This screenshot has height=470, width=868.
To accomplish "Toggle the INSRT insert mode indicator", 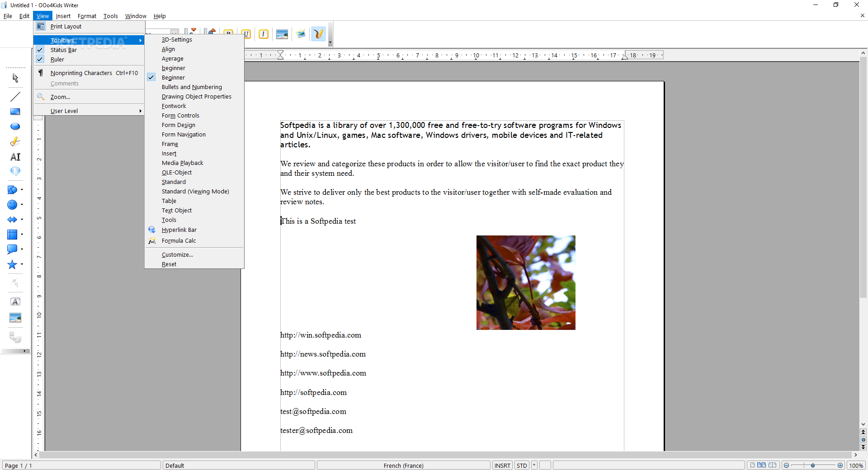I will [502, 465].
